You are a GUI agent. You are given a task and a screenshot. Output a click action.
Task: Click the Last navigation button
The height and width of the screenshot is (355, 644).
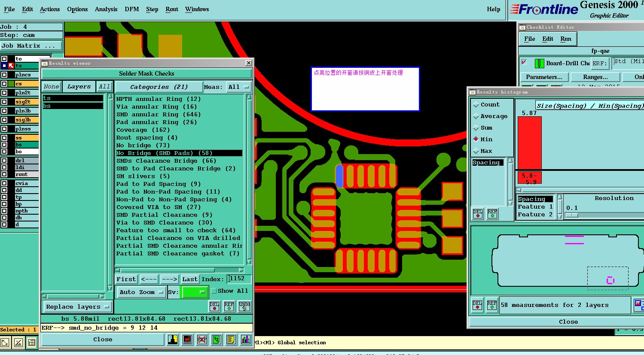coord(190,279)
